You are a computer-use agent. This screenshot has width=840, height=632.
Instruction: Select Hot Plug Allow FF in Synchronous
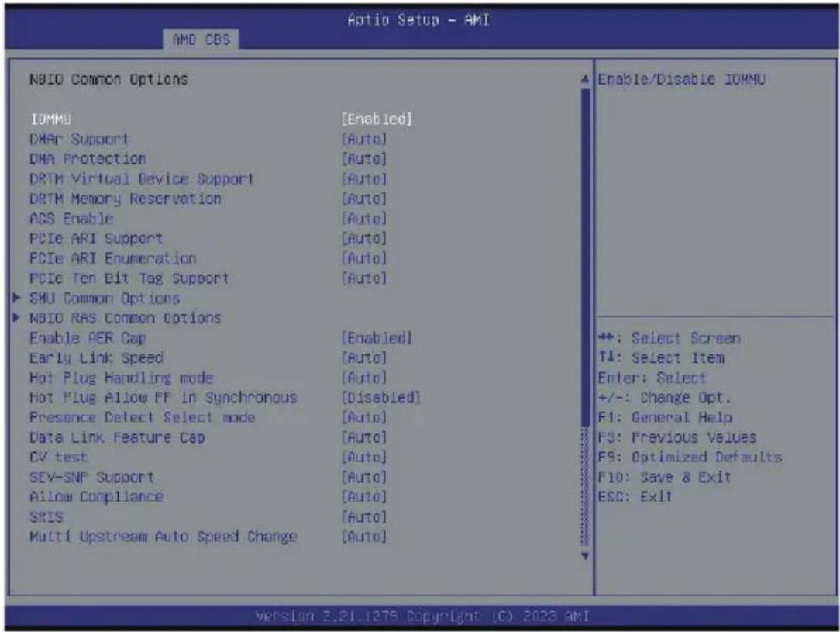coord(163,398)
